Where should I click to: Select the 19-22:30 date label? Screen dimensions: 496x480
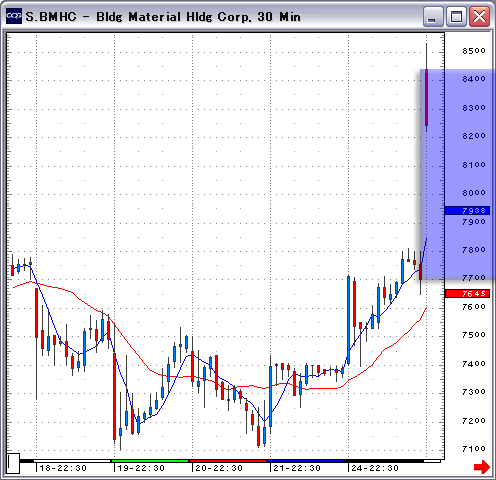141,468
